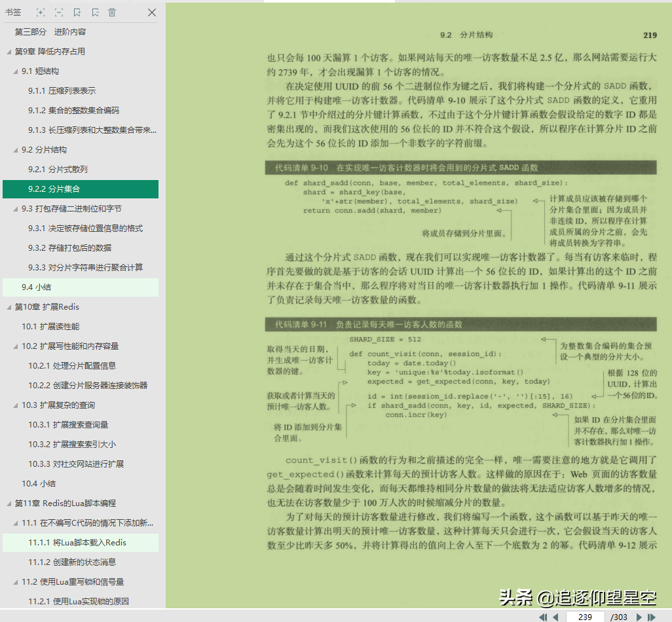Open bookmark 10.2.2 创建分片服务器连接装饰器
The image size is (672, 622).
tap(88, 386)
